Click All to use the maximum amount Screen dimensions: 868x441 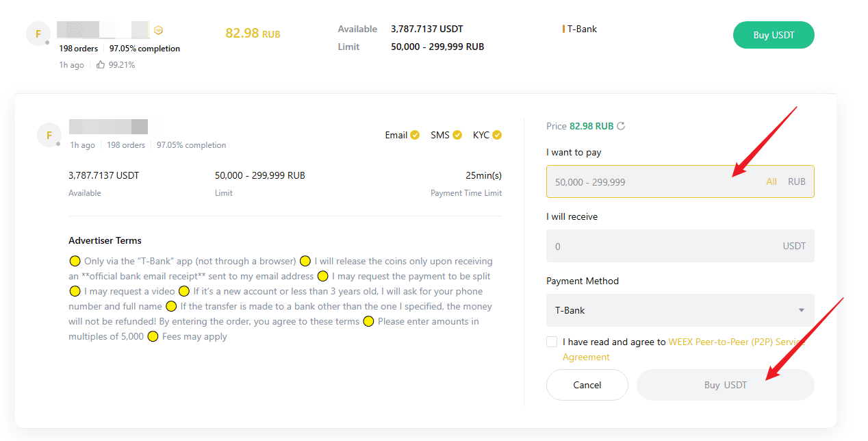click(771, 181)
